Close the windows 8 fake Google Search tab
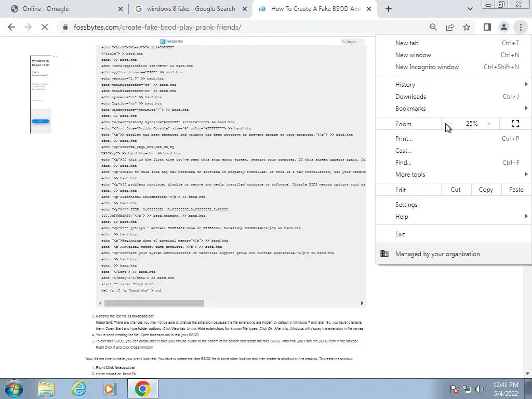Viewport: 532px width, 399px height. coord(245,9)
